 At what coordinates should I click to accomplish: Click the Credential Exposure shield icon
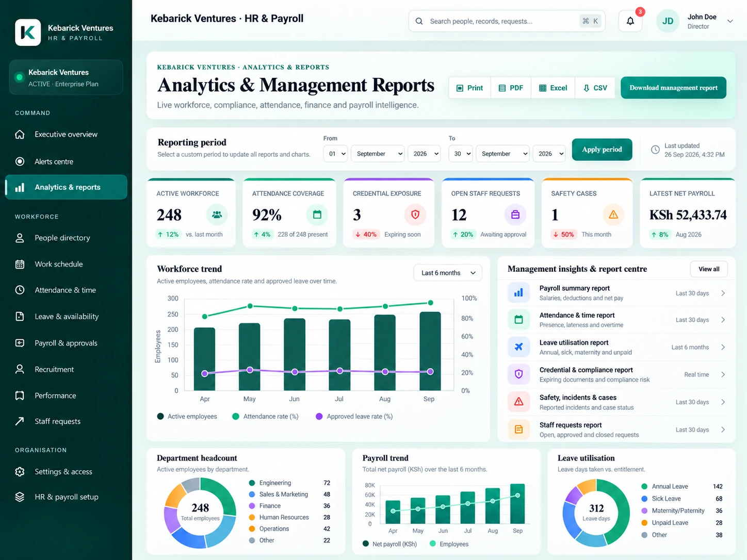415,215
